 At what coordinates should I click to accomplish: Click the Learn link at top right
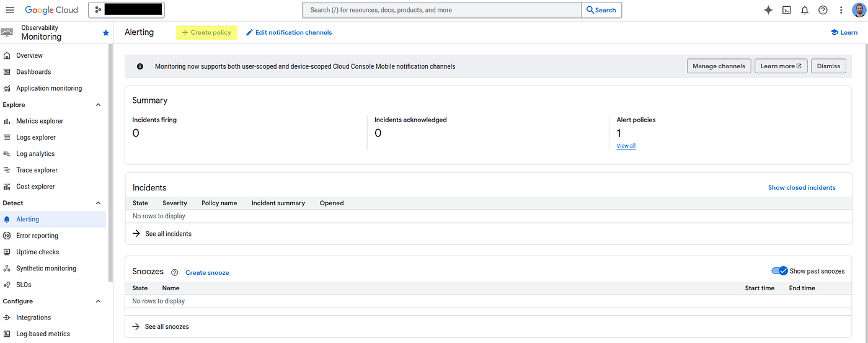pyautogui.click(x=844, y=32)
